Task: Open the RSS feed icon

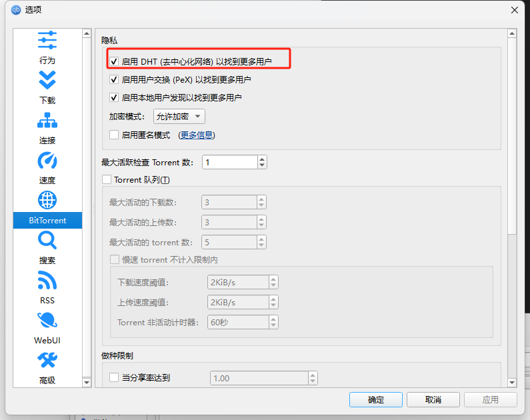Action: coord(47,281)
